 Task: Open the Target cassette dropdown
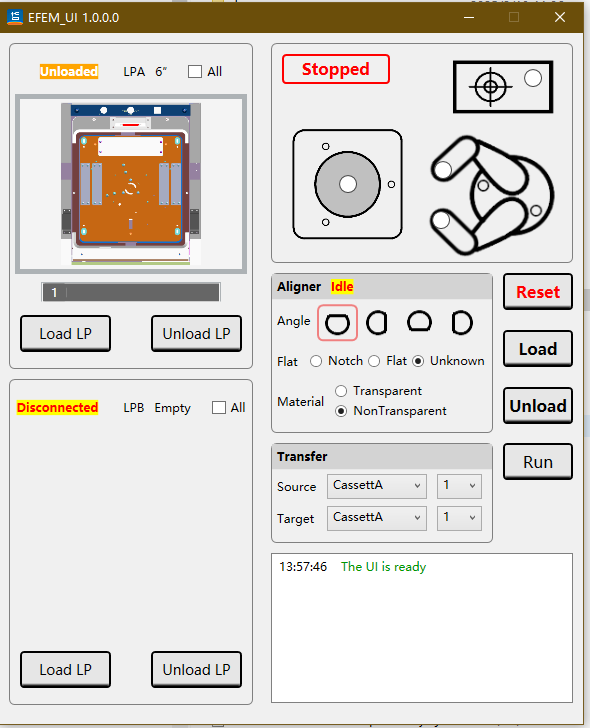pyautogui.click(x=376, y=518)
